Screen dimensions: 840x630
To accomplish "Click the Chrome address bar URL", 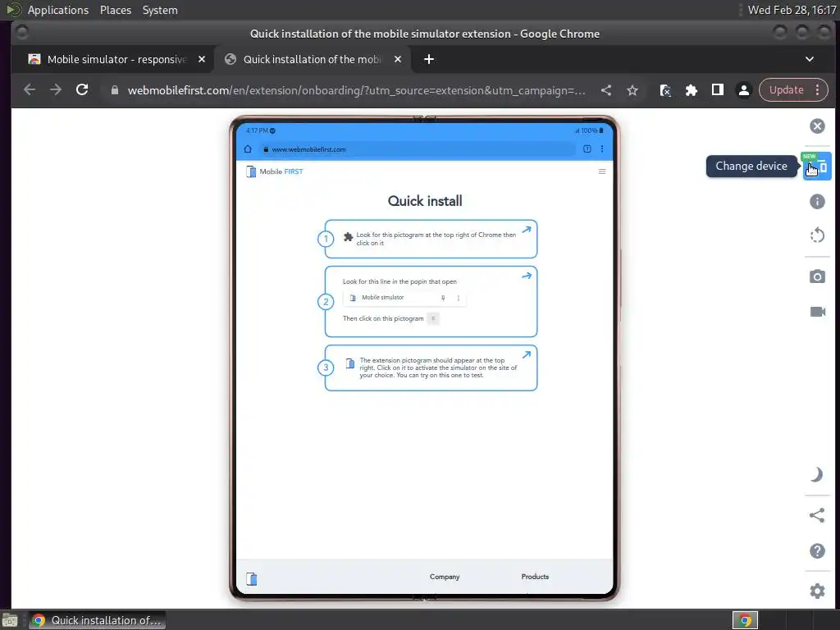I will pyautogui.click(x=356, y=90).
